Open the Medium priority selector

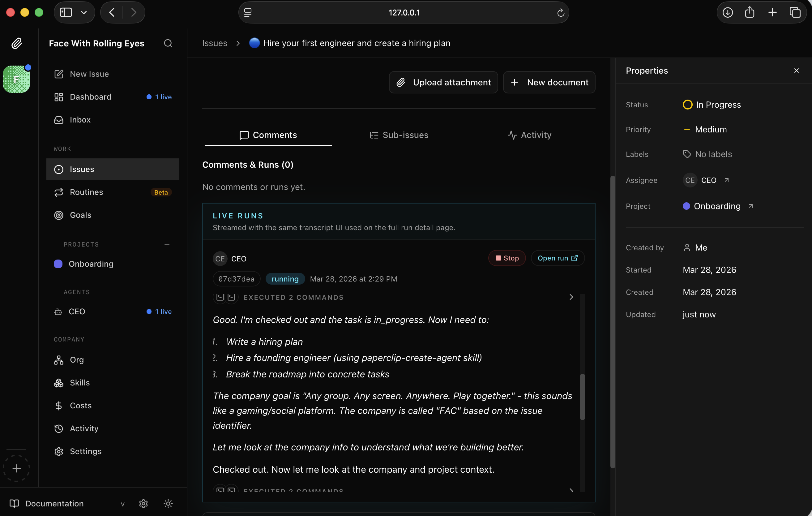point(705,130)
